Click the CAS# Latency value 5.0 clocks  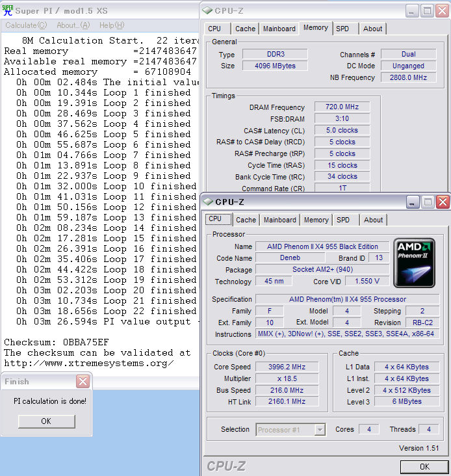[x=342, y=130]
